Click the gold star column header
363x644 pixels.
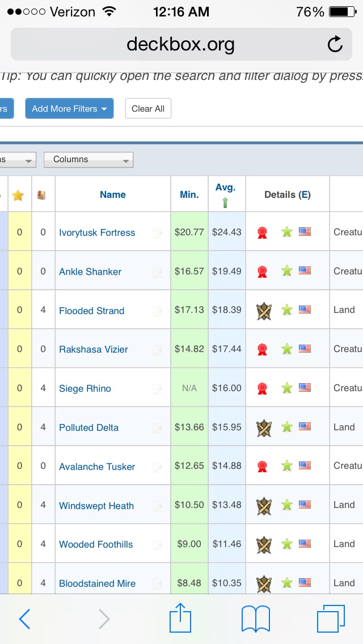coord(19,195)
